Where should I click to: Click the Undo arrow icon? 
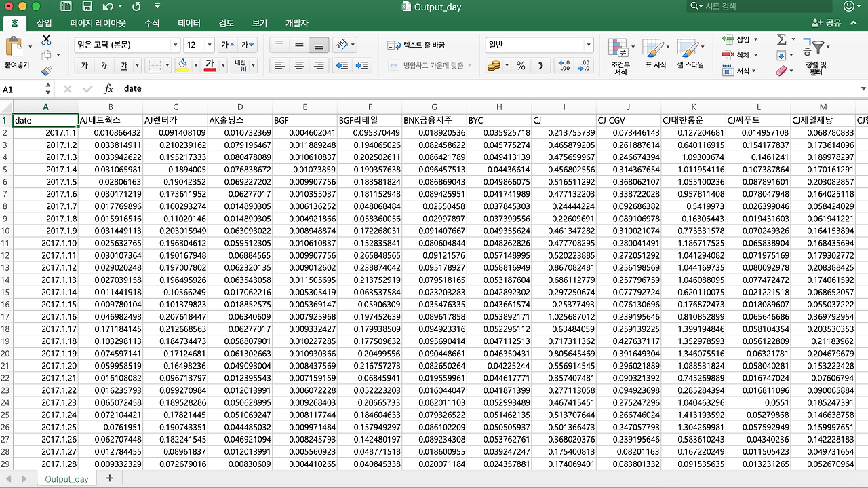point(108,7)
